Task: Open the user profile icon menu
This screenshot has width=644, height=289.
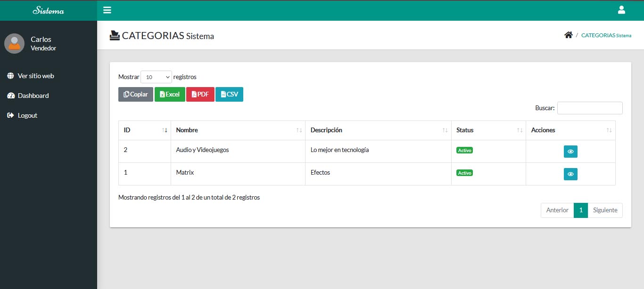Action: (621, 10)
